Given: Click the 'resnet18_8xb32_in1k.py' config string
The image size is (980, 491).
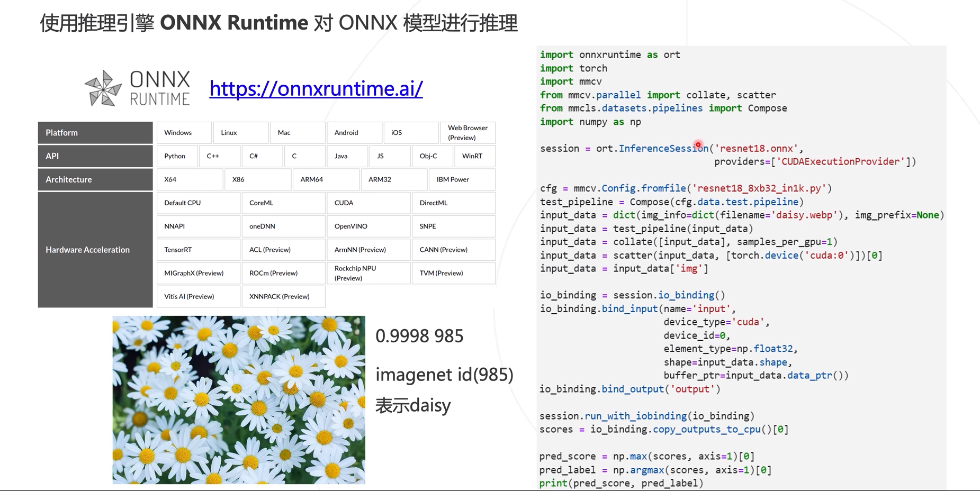Looking at the screenshot, I should click(x=759, y=188).
